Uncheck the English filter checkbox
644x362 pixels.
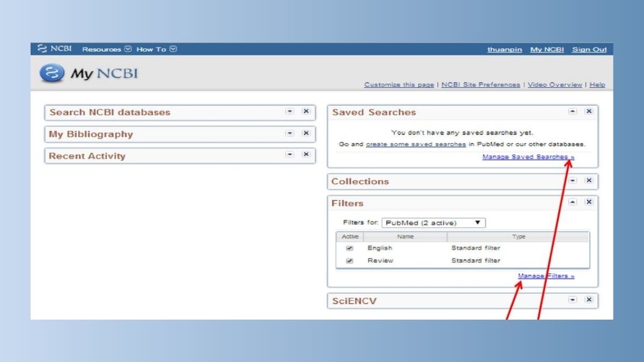click(350, 248)
